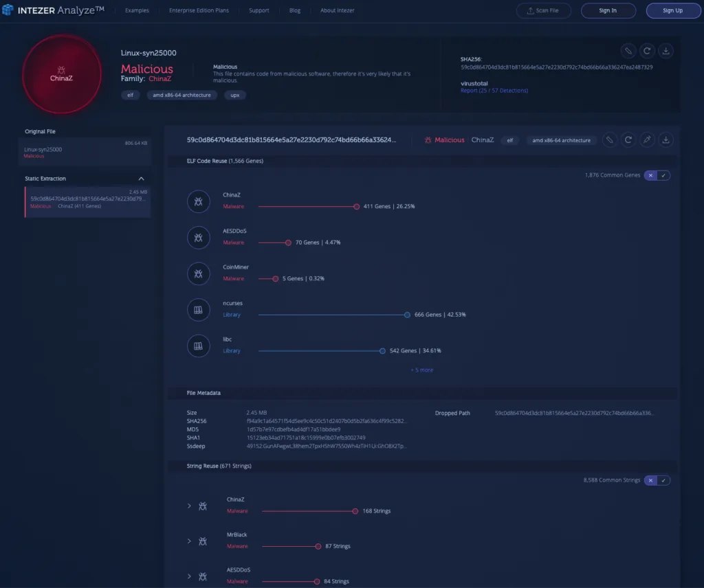Screen dimensions: 704x588
Task: Select the Linux-syn25000 original file entry
Action: tap(85, 150)
